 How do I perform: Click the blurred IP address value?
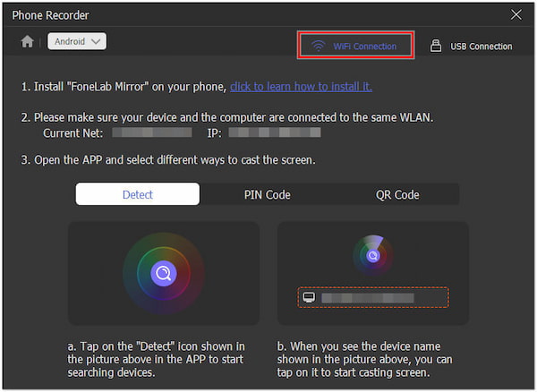point(275,132)
